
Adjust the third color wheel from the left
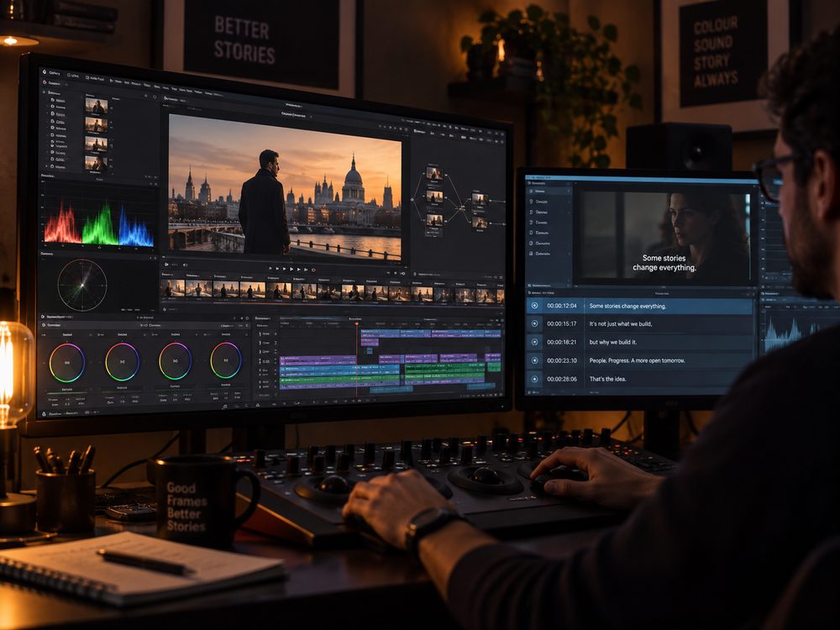click(x=176, y=360)
